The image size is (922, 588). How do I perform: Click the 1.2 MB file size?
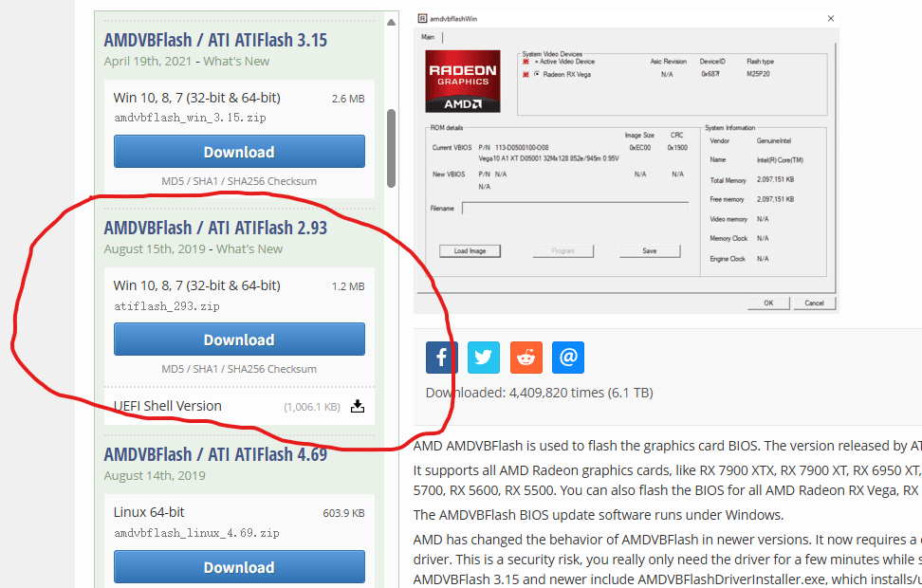[x=348, y=286]
